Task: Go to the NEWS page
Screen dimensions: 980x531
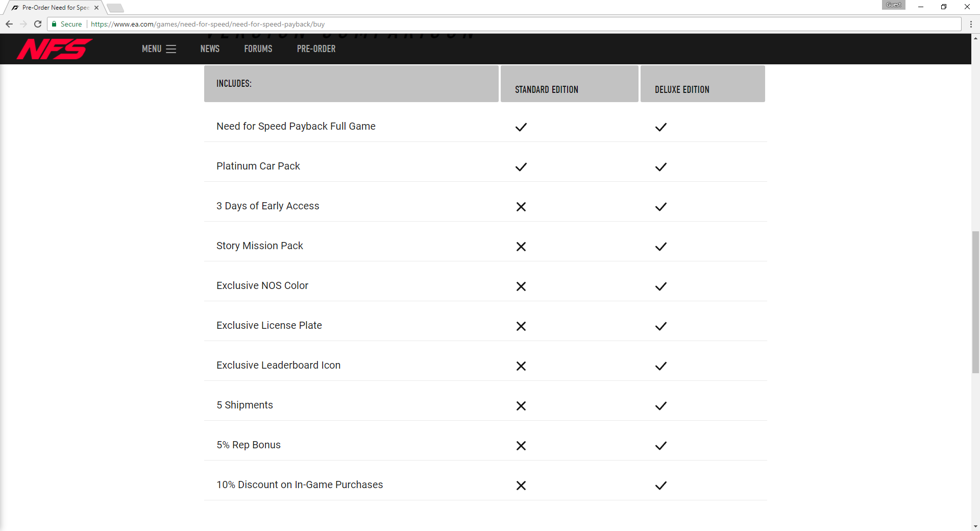Action: (x=210, y=49)
